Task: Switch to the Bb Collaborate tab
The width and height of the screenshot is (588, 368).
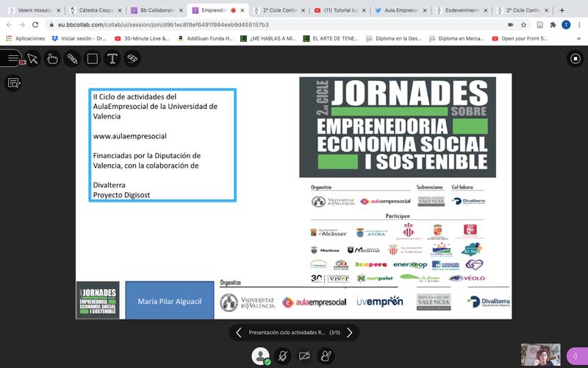Action: 157,10
